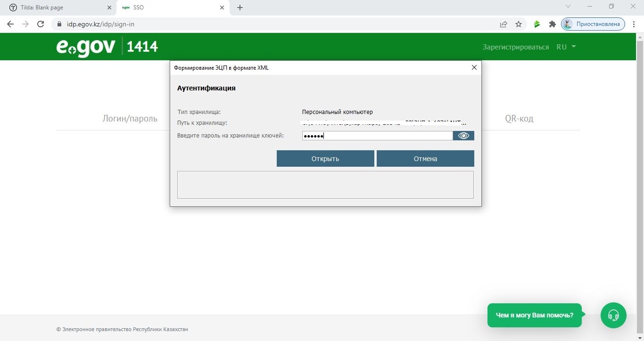
Task: Open the headset support chat icon
Action: tap(613, 315)
